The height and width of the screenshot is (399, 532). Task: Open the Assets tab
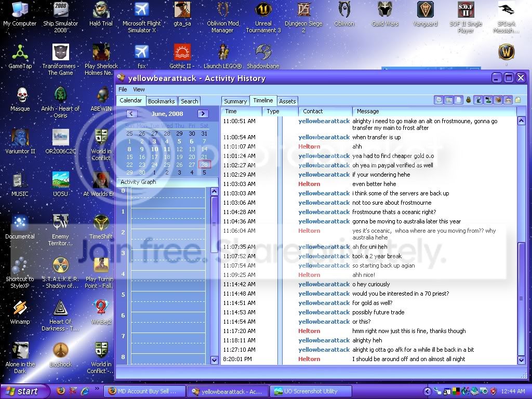tap(287, 101)
